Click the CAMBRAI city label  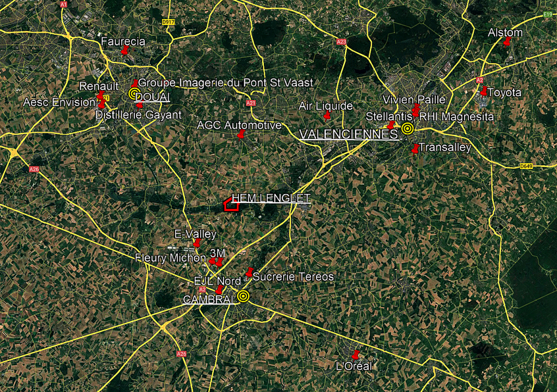(x=209, y=300)
